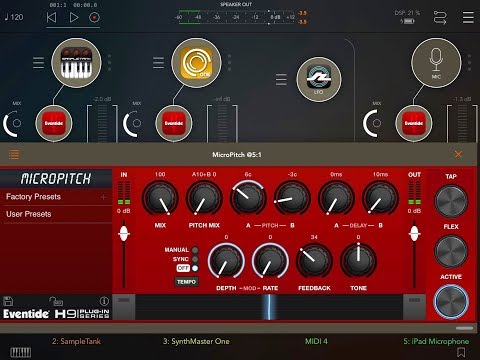
Task: Click the PITCH A knob showing 6c
Action: pos(248,198)
